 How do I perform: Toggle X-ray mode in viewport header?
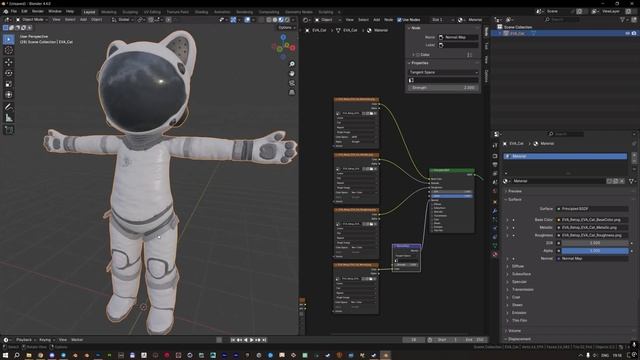tap(262, 20)
